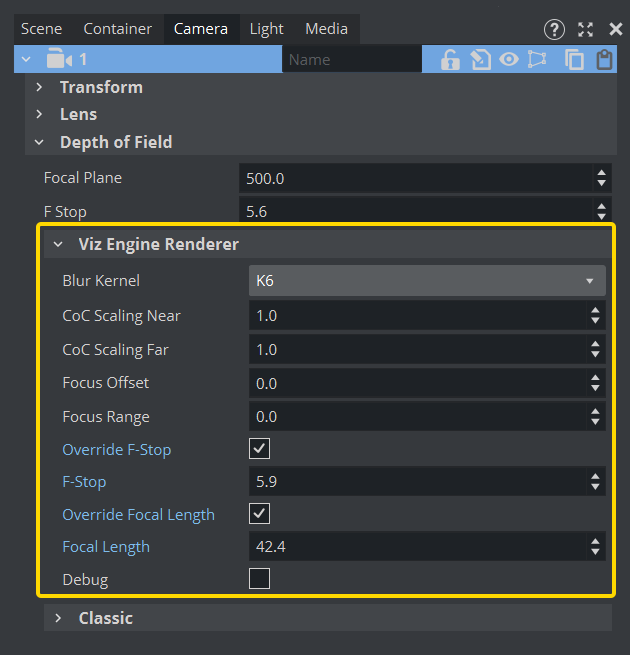Screen dimensions: 630x655
Task: Open the Container tab
Action: [118, 29]
